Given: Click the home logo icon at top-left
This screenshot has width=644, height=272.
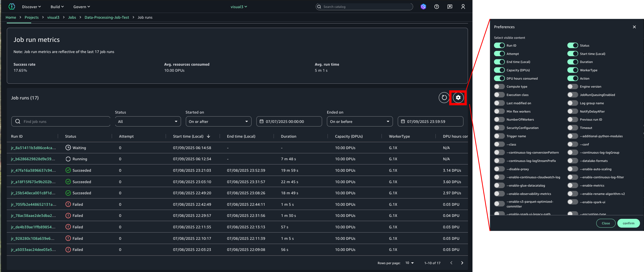Looking at the screenshot, I should click(x=12, y=7).
